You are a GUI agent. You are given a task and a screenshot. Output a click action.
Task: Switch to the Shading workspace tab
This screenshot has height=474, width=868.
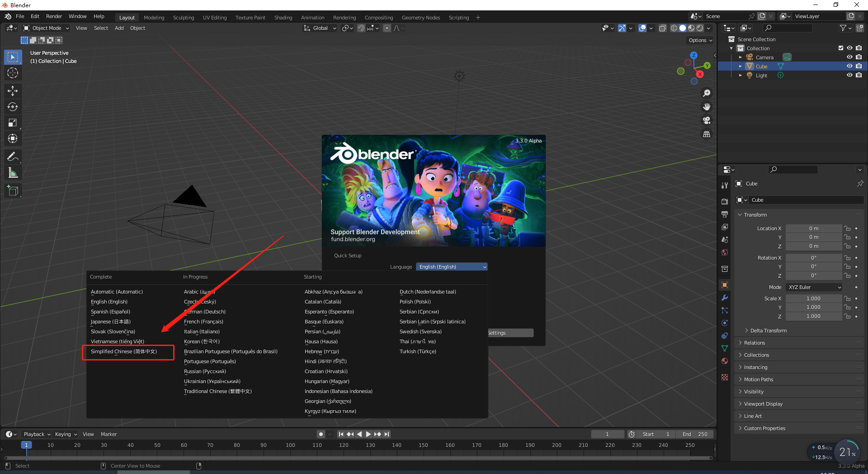(x=283, y=18)
